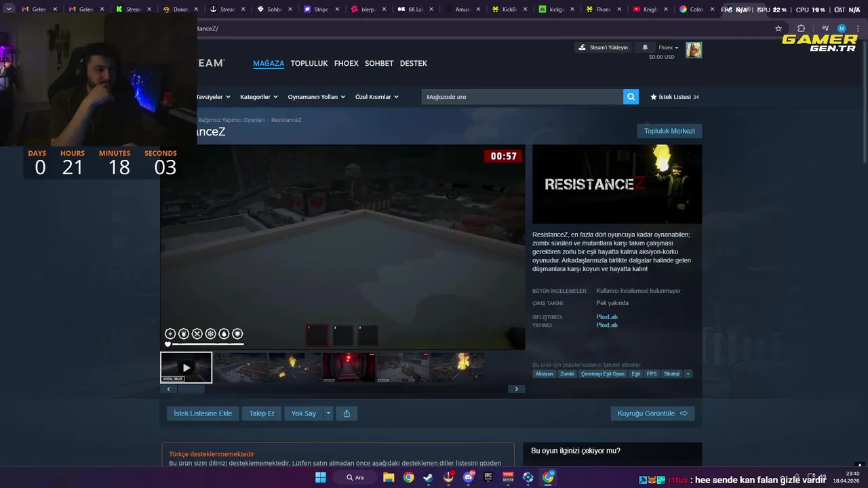This screenshot has height=488, width=868.
Task: Select the FPS tag
Action: point(652,374)
